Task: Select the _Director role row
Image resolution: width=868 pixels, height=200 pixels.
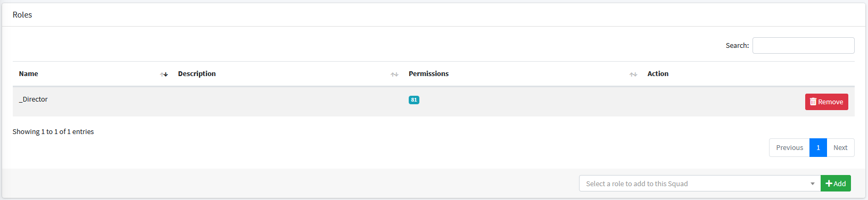Action: (433, 102)
